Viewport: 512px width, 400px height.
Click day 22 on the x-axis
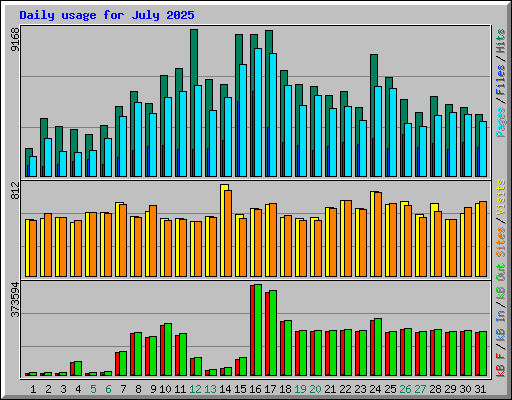pos(345,389)
